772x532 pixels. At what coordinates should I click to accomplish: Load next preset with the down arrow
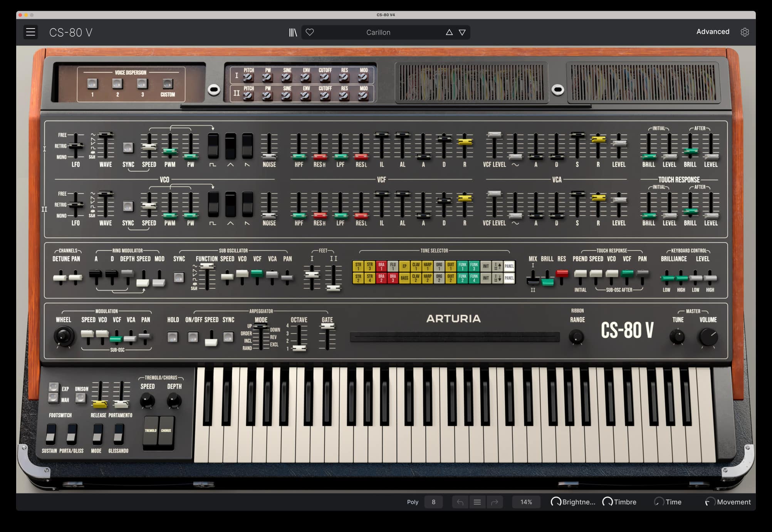pos(462,32)
